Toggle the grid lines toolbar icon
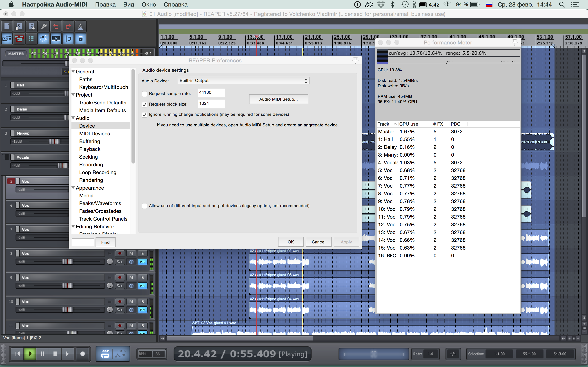 pos(31,39)
